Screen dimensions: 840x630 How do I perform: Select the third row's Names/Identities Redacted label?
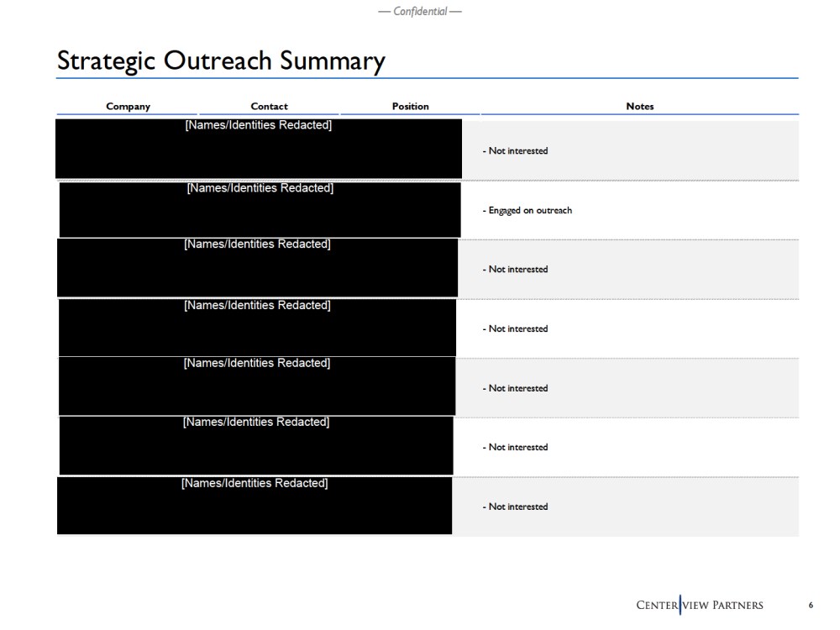pyautogui.click(x=257, y=244)
